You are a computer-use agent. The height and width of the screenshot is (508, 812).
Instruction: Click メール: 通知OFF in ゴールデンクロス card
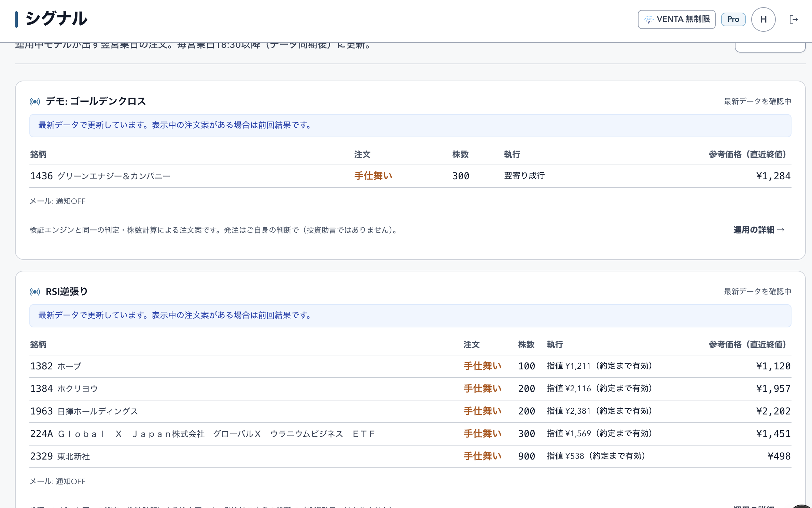pos(58,201)
